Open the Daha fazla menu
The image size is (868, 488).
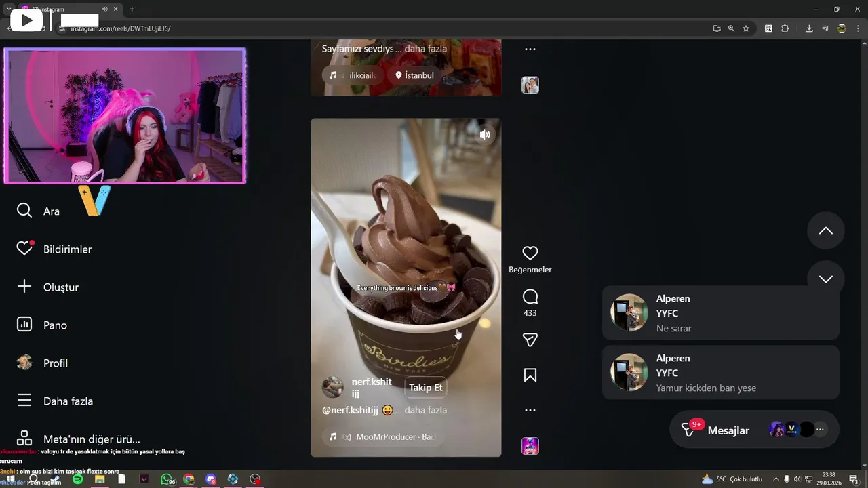[x=54, y=401]
